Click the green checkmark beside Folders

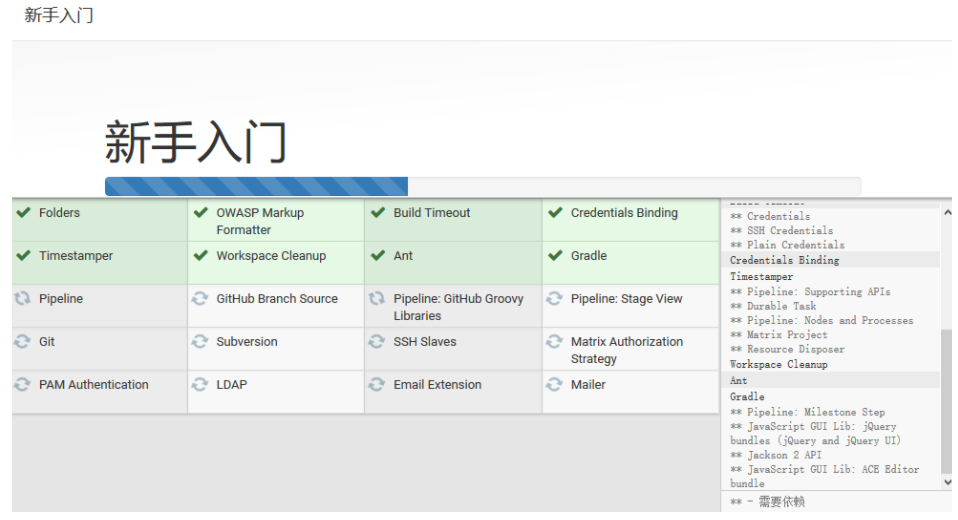23,213
